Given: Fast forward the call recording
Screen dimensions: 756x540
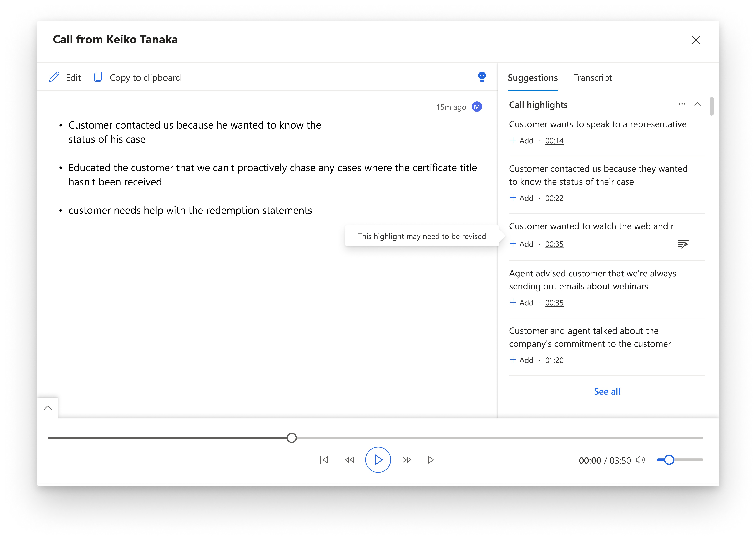Looking at the screenshot, I should tap(406, 460).
